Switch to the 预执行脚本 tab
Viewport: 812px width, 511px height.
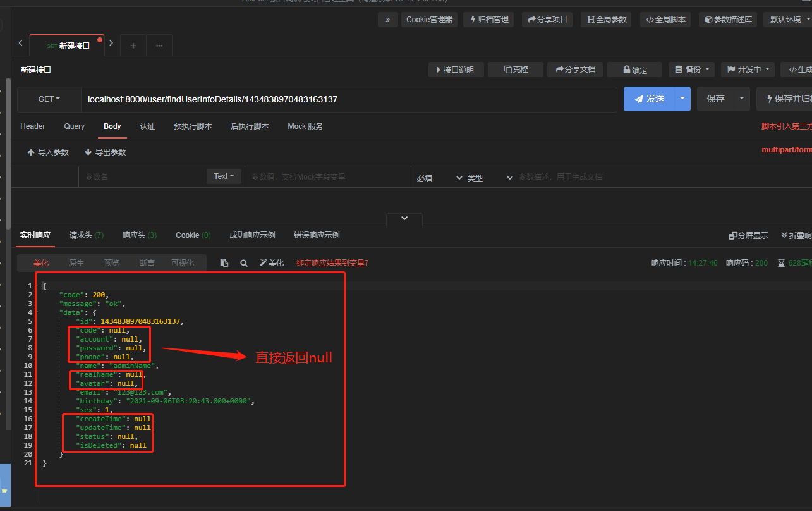(193, 126)
